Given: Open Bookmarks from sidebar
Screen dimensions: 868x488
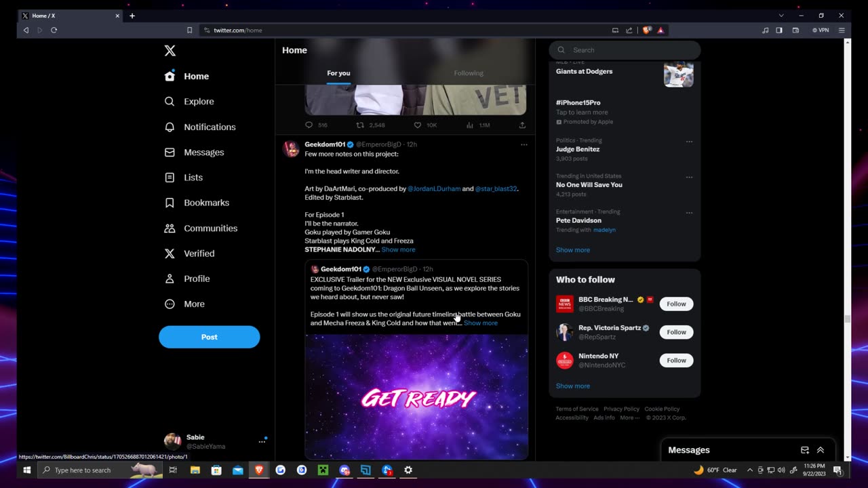Looking at the screenshot, I should (197, 203).
